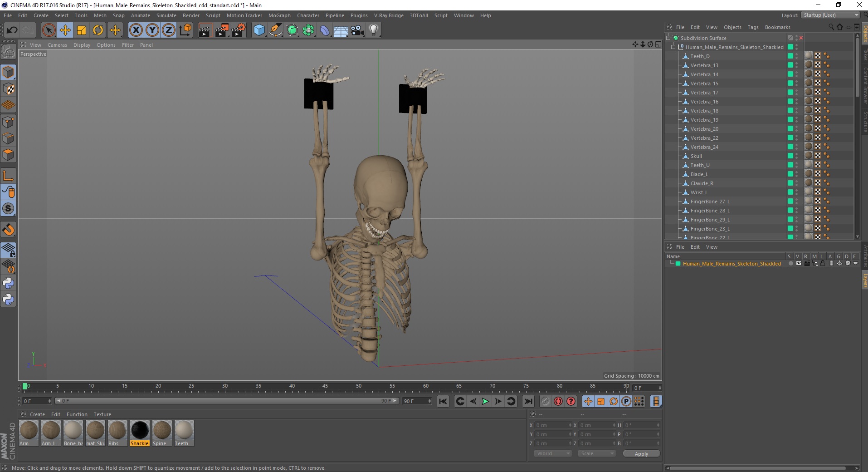
Task: Click the Apply coordinates button
Action: click(641, 454)
